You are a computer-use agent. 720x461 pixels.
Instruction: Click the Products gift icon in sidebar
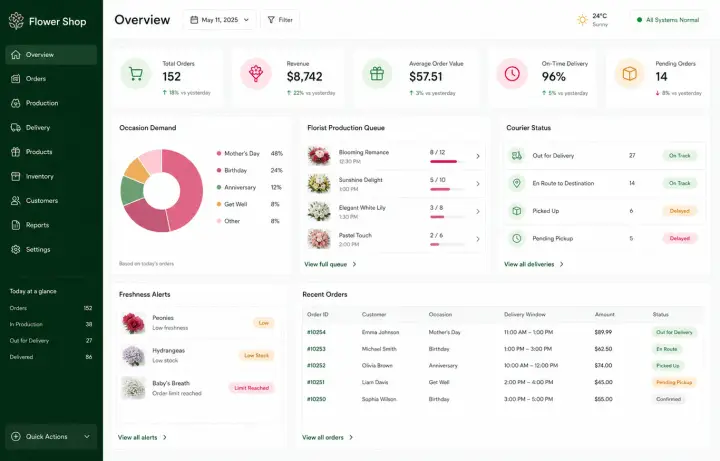pyautogui.click(x=16, y=152)
